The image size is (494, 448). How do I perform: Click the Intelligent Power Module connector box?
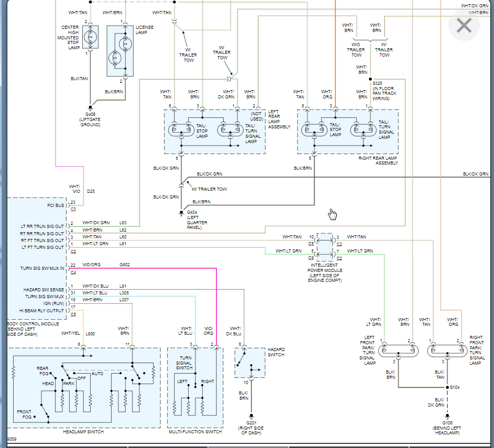(325, 247)
